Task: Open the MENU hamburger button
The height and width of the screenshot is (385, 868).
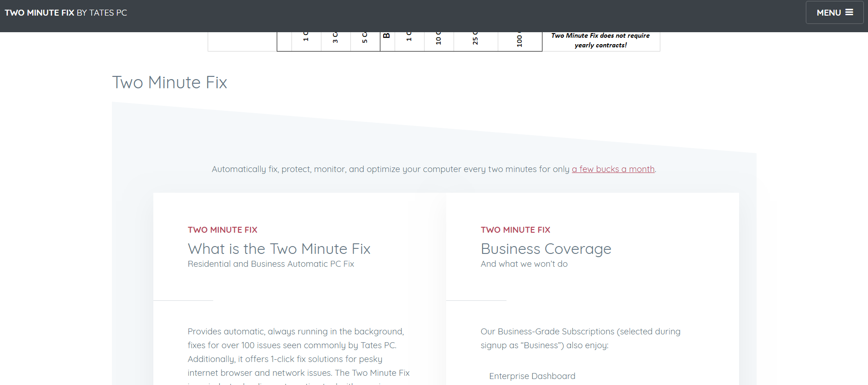Action: click(x=834, y=12)
